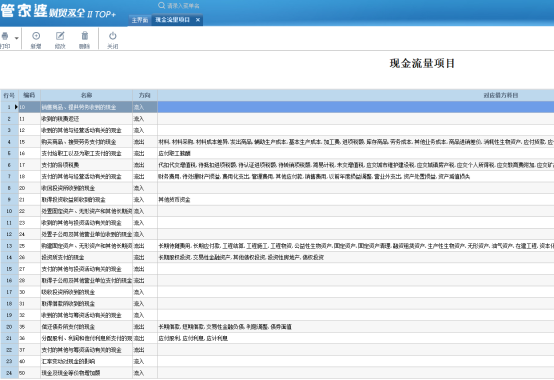Switch to the 主界面 tab
The image size is (554, 380).
[140, 20]
